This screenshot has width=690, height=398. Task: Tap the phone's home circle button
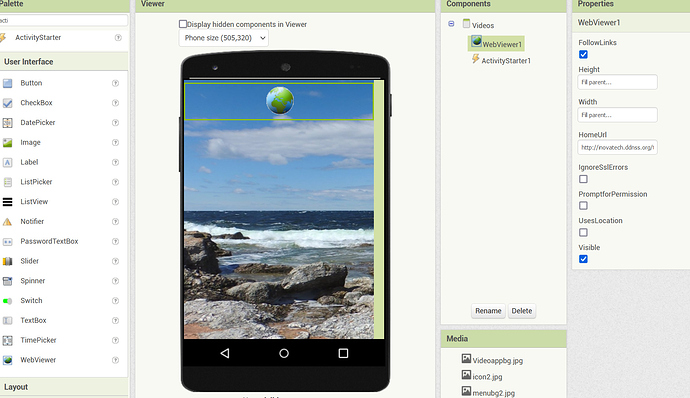pos(284,353)
